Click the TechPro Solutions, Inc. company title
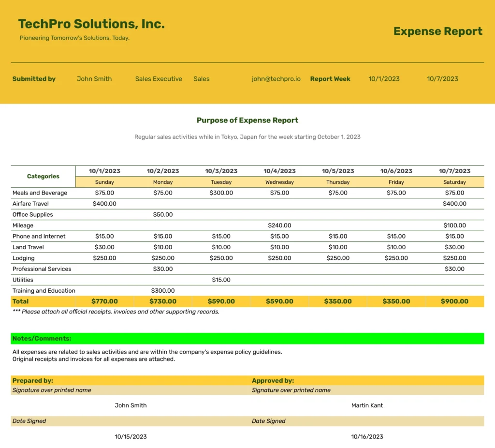Viewport: 495px width, 448px height. coord(91,24)
